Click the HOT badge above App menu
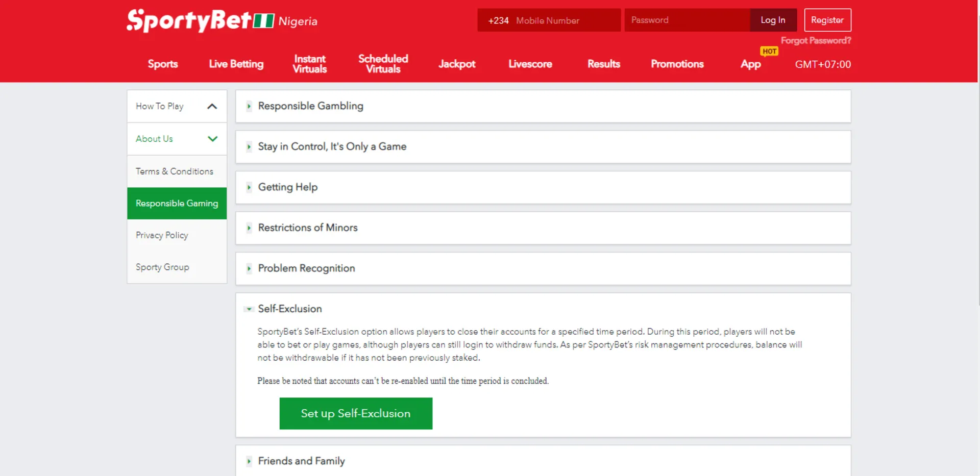The height and width of the screenshot is (476, 980). [x=769, y=51]
